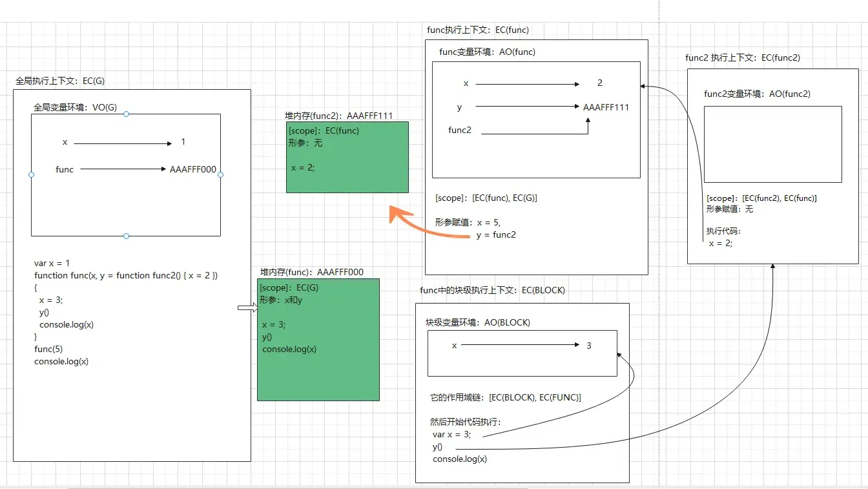The image size is (868, 489).
Task: Select the 堆内存(func)：AAAFFF000 heading text
Action: (x=312, y=272)
